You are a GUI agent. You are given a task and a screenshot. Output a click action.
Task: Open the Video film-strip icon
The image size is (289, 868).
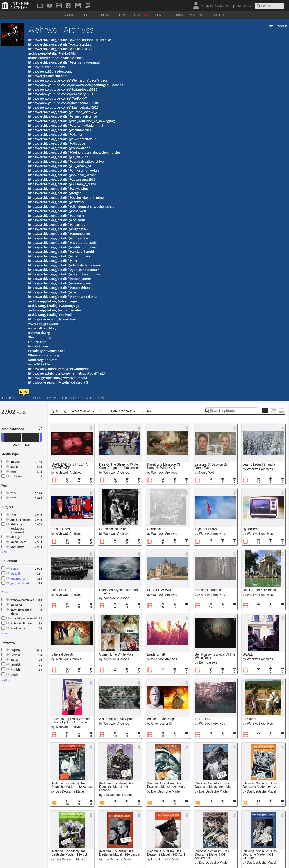[59, 6]
